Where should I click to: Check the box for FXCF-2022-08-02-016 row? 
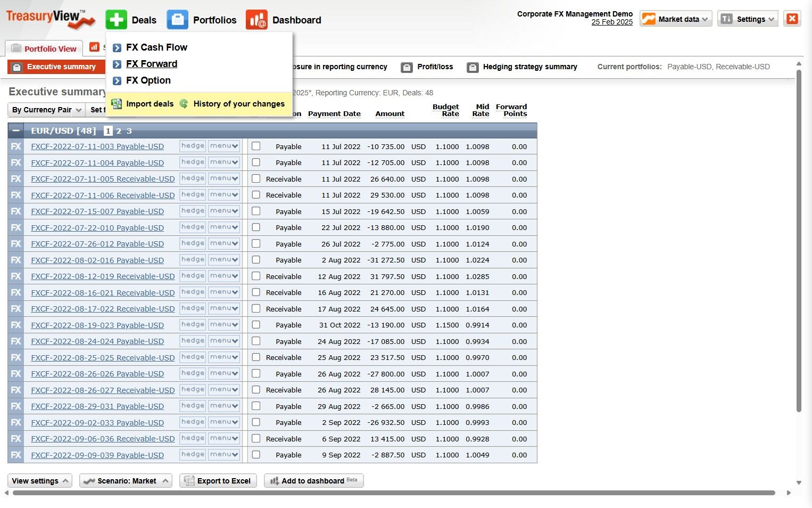point(256,260)
